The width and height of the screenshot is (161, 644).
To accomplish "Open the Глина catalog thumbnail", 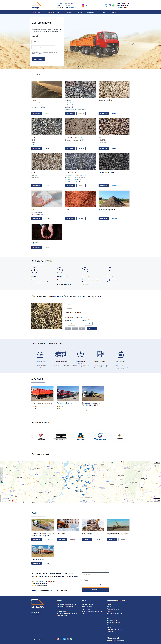I will pos(80,199).
